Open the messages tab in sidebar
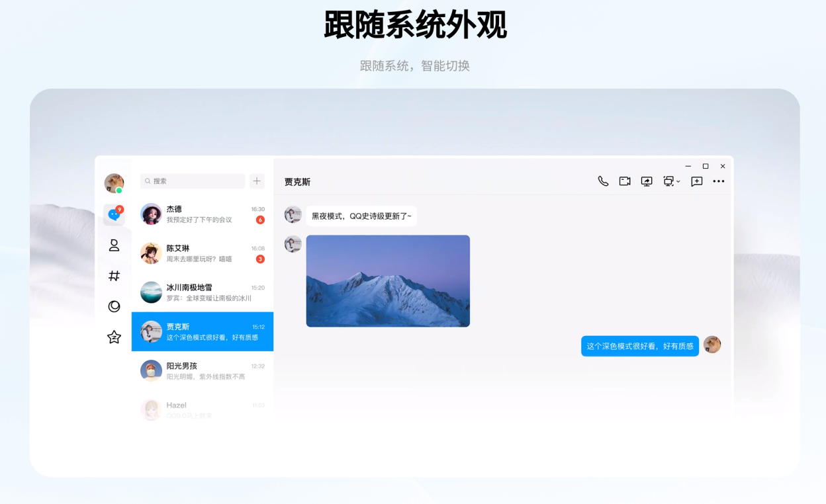826x504 pixels. [114, 214]
